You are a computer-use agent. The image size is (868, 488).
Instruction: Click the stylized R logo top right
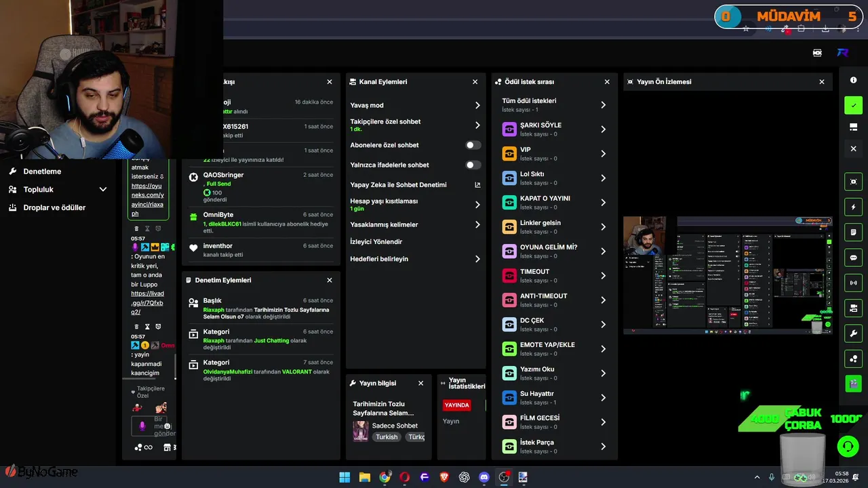point(843,53)
